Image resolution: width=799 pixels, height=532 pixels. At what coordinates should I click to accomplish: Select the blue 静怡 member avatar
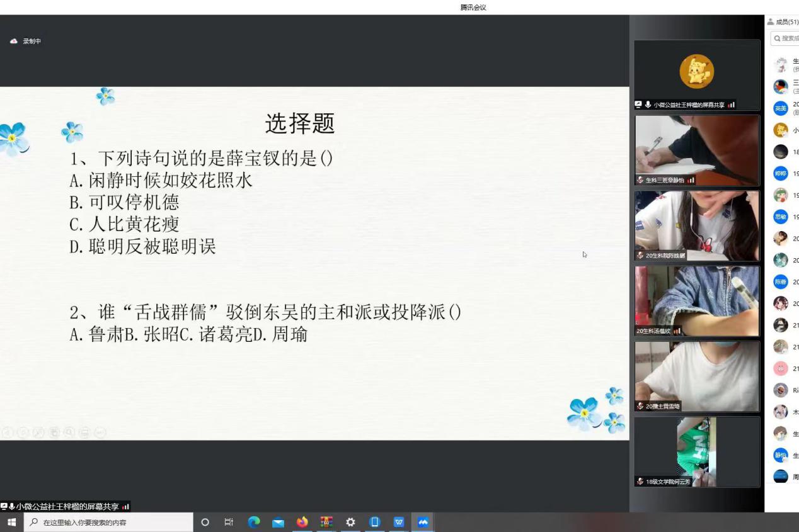pyautogui.click(x=781, y=455)
